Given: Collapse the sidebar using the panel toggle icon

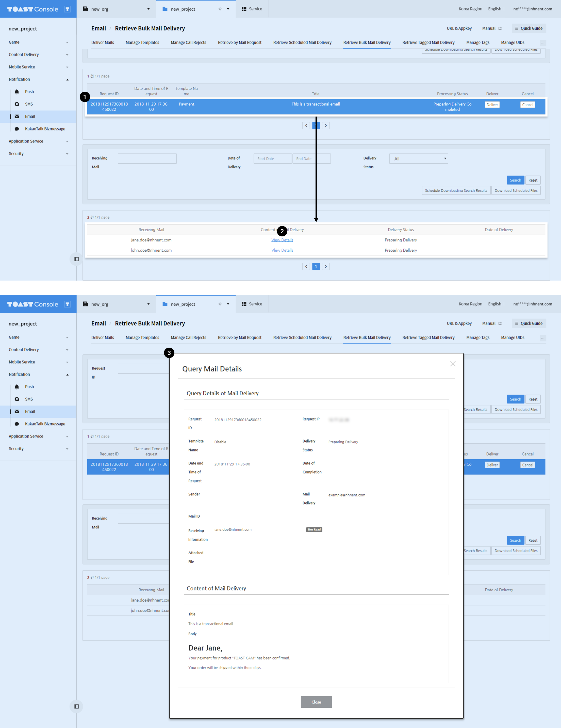Looking at the screenshot, I should point(76,259).
